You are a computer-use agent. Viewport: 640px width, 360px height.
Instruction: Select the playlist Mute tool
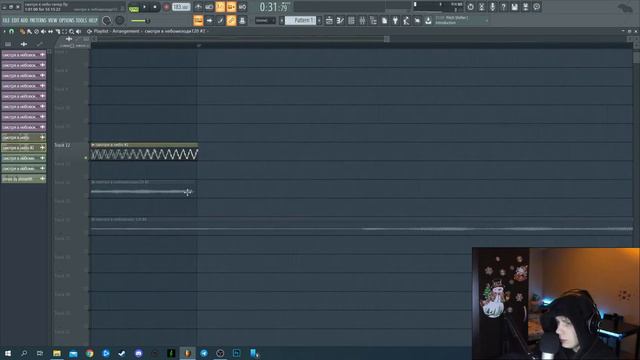(43, 31)
